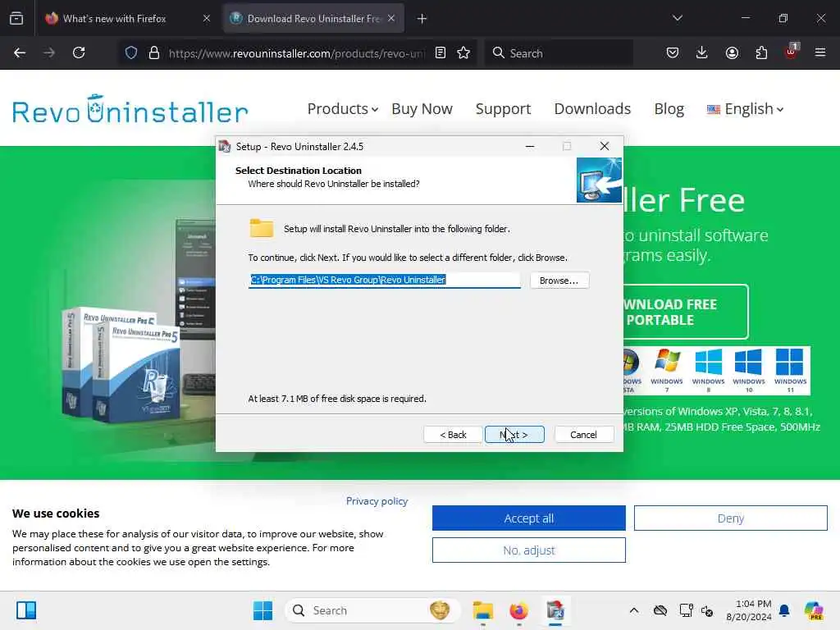Open the Firefox account icon
This screenshot has width=840, height=630.
[x=732, y=52]
